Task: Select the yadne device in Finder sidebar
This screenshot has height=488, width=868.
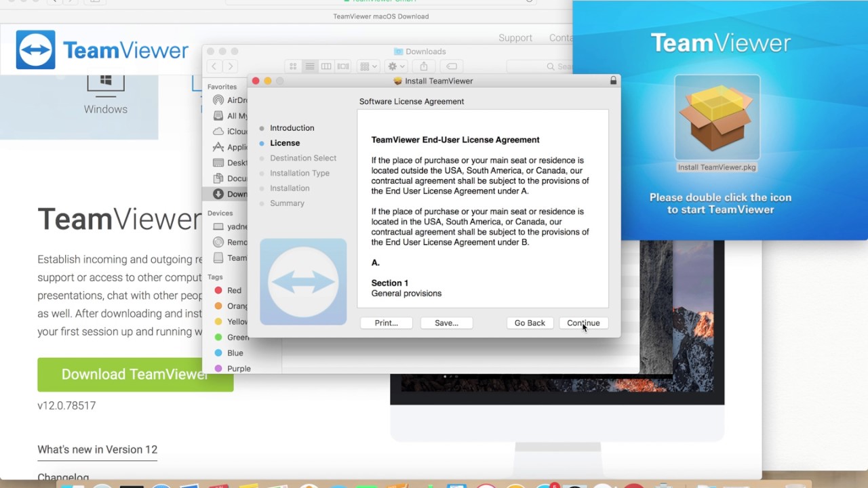Action: coord(230,226)
